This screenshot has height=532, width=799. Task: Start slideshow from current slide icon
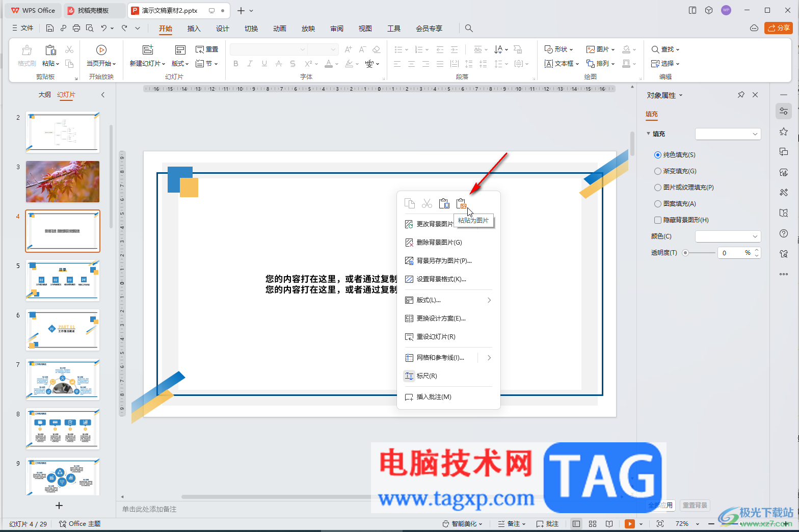click(x=101, y=50)
